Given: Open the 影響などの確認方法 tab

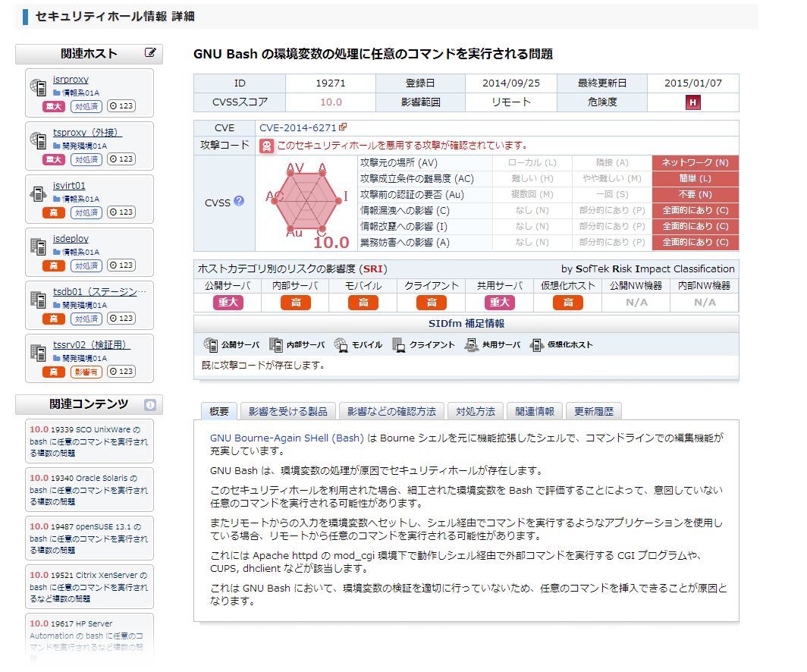Looking at the screenshot, I should coord(391,411).
